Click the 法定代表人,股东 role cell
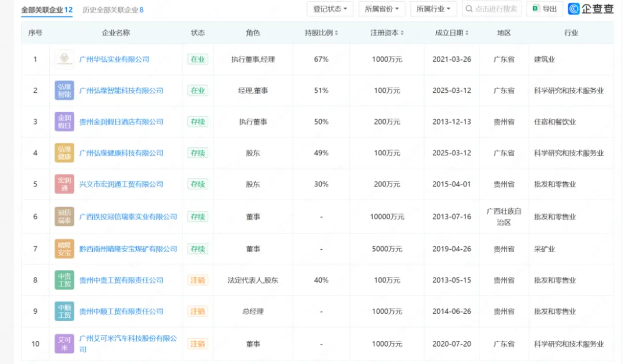 click(253, 280)
